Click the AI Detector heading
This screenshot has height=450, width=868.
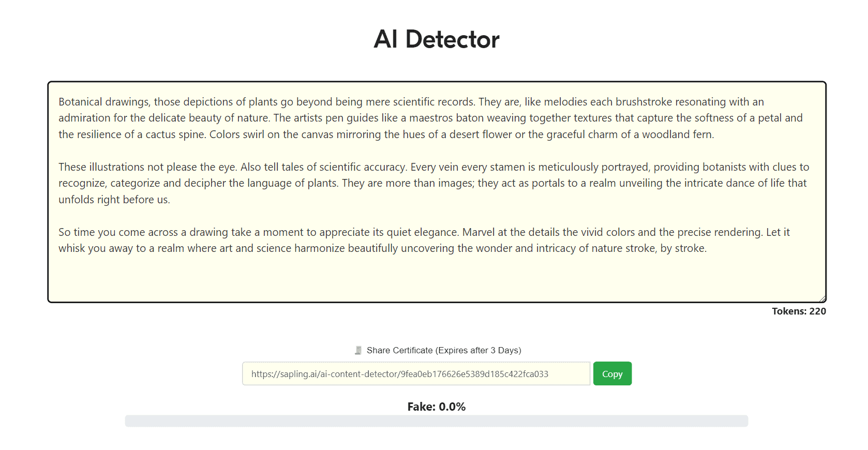click(x=437, y=39)
